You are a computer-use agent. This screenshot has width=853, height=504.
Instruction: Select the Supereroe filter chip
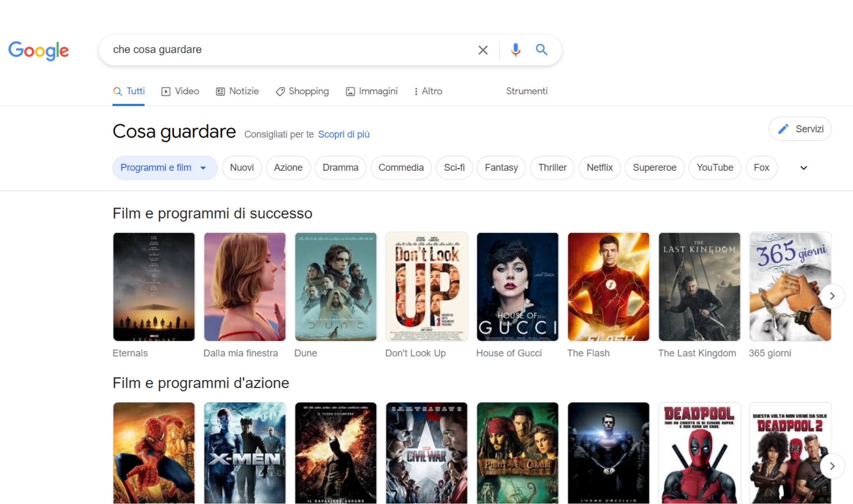pos(654,168)
